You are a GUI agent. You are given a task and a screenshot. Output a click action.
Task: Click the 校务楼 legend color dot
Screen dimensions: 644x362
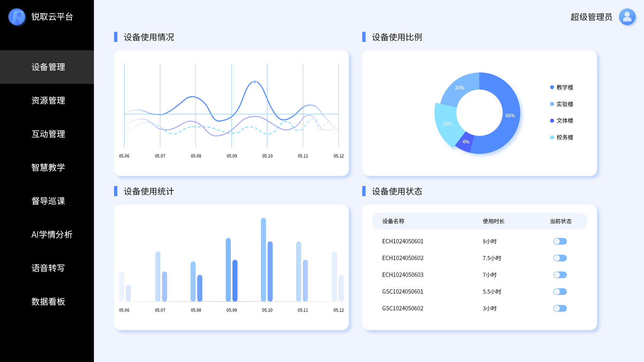coord(552,137)
